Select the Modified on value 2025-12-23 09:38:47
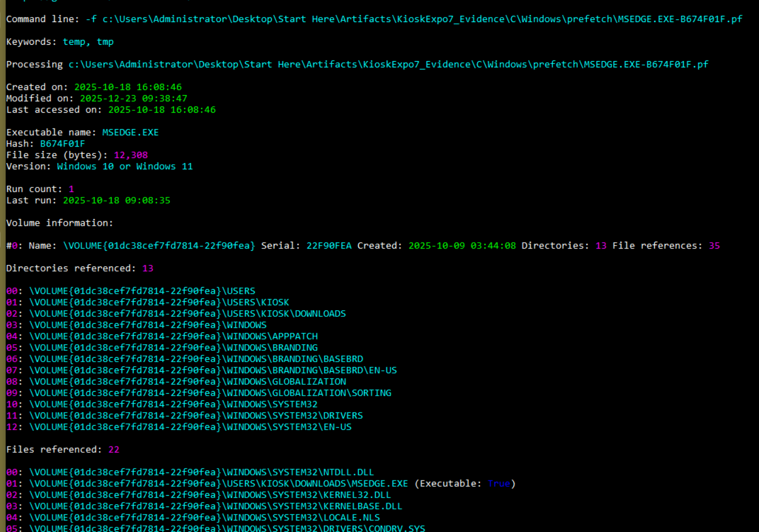The width and height of the screenshot is (759, 532). pyautogui.click(x=134, y=98)
